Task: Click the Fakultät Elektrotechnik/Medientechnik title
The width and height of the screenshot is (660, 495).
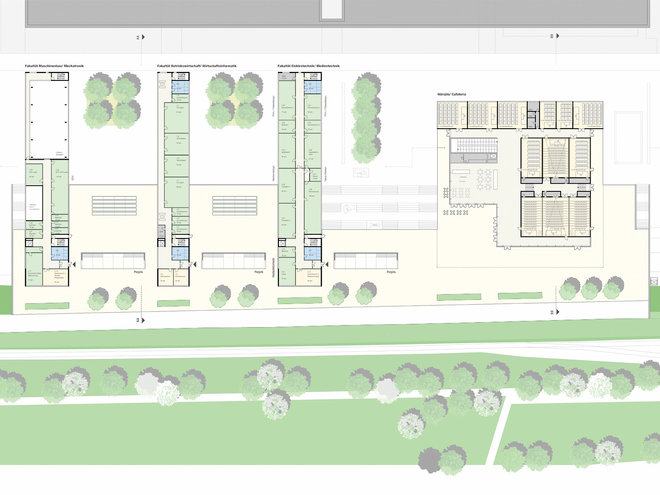Action: (x=314, y=68)
